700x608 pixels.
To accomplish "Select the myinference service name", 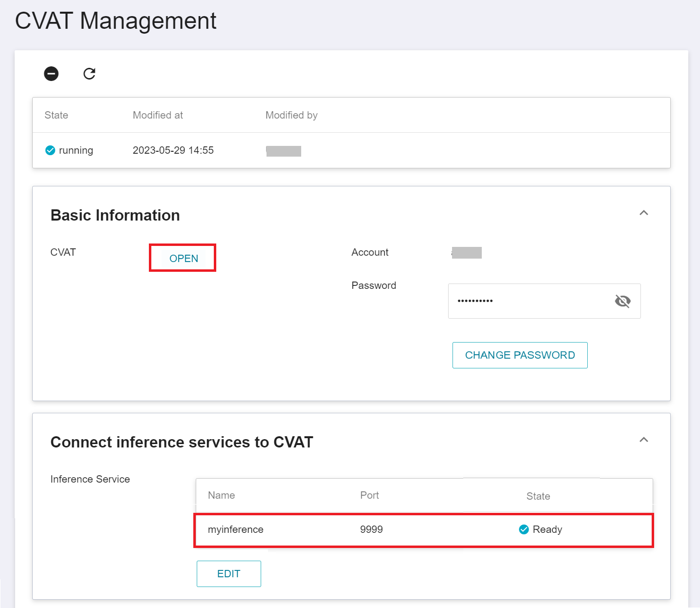I will point(236,529).
